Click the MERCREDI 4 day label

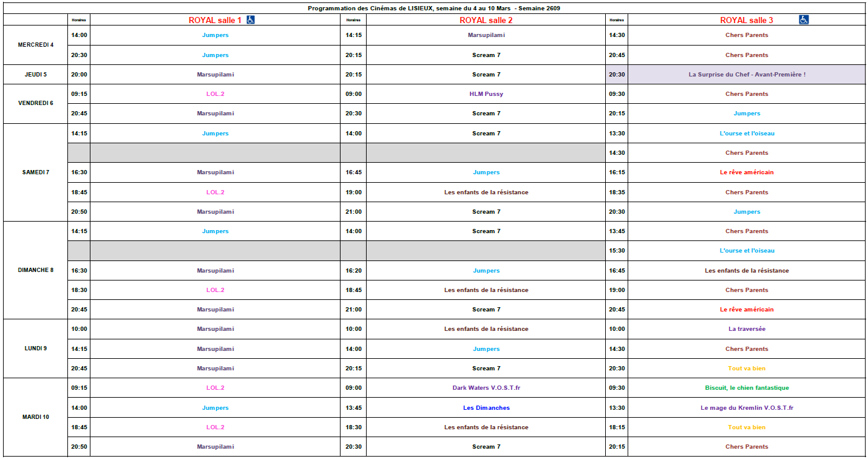pyautogui.click(x=36, y=45)
